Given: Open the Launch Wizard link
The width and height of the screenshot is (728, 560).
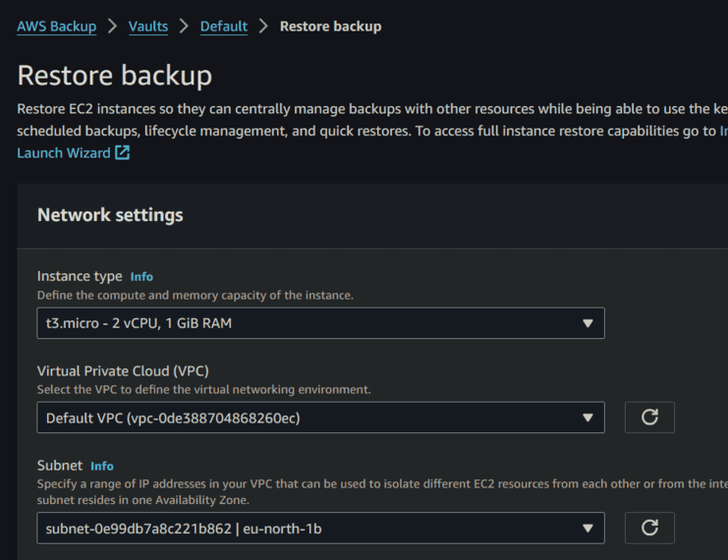Looking at the screenshot, I should 64,153.
